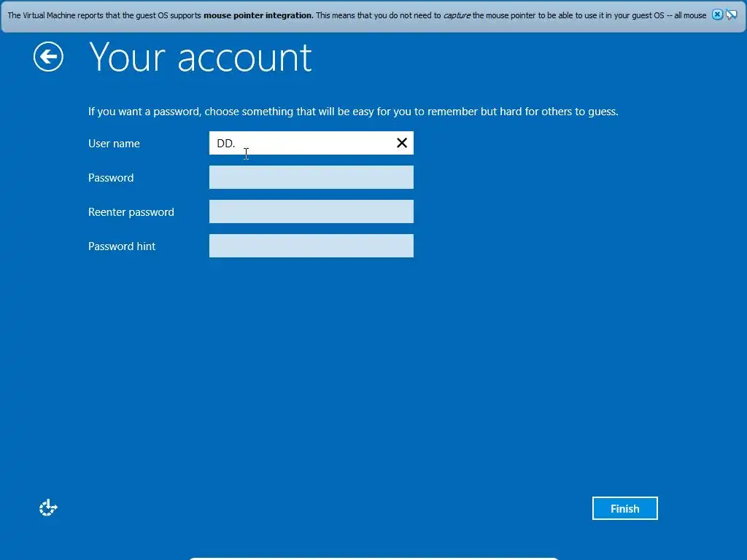Go back using the circled arrow icon

(48, 57)
